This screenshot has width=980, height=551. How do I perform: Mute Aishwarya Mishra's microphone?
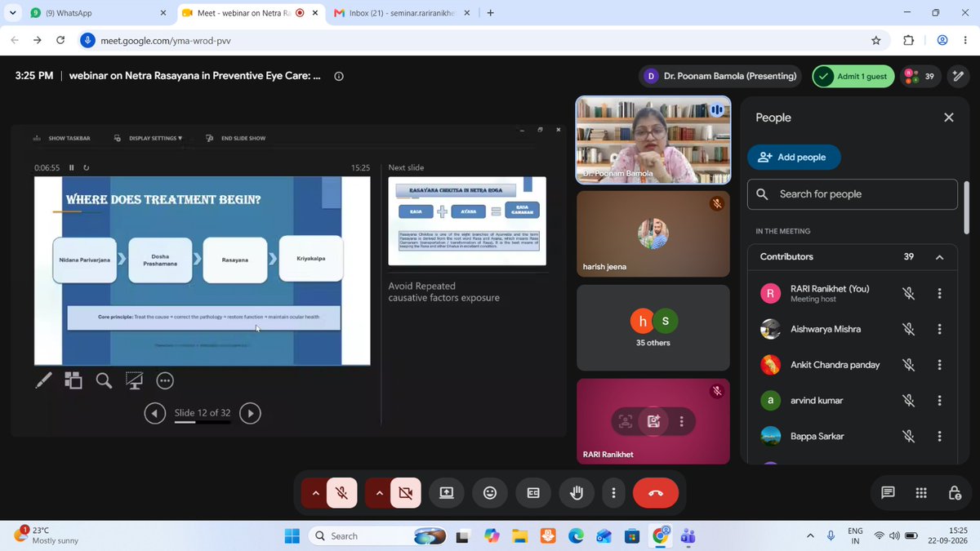tap(908, 329)
